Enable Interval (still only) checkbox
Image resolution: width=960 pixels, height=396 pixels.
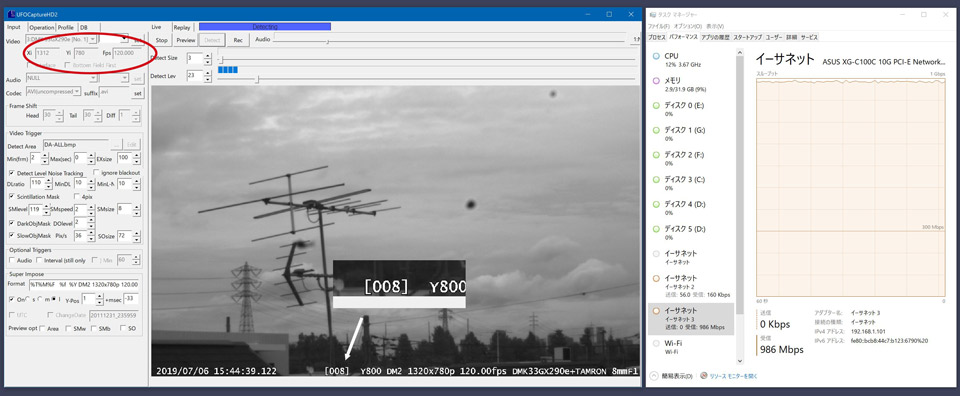point(39,260)
